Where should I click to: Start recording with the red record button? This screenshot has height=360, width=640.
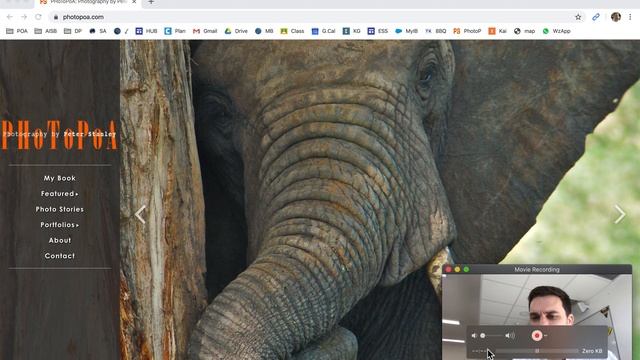tap(537, 336)
